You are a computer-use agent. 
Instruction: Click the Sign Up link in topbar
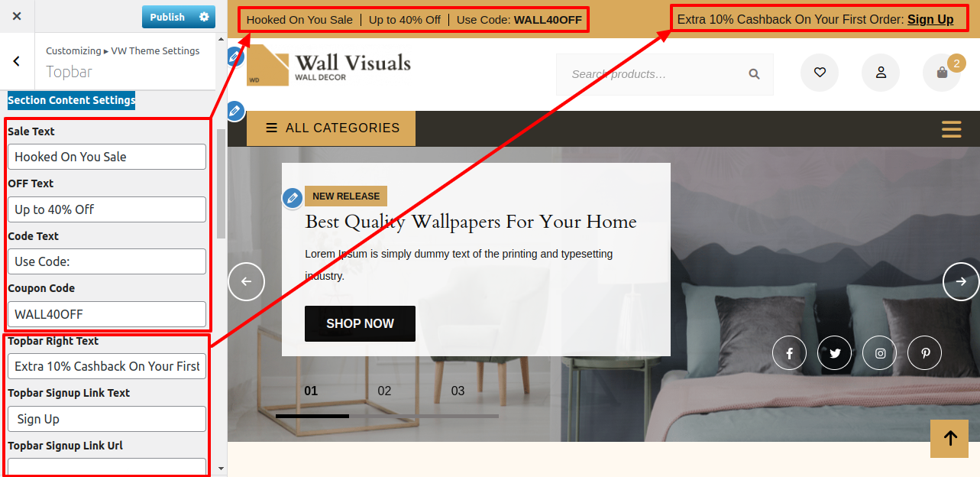(x=930, y=19)
